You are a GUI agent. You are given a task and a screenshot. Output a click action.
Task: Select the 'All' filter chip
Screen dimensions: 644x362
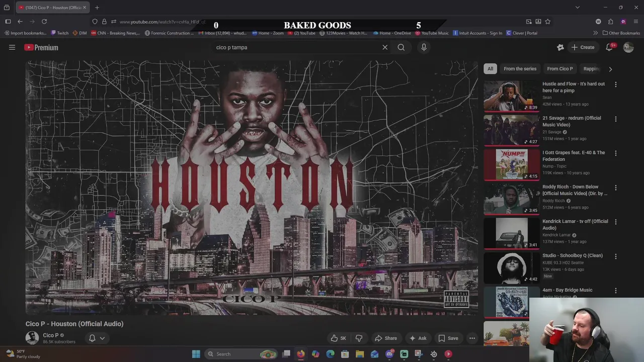490,69
